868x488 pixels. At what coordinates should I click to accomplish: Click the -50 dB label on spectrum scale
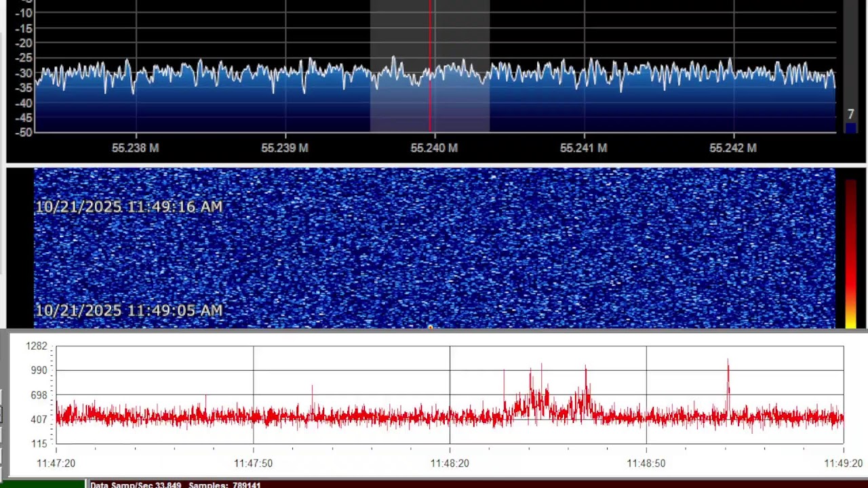24,132
